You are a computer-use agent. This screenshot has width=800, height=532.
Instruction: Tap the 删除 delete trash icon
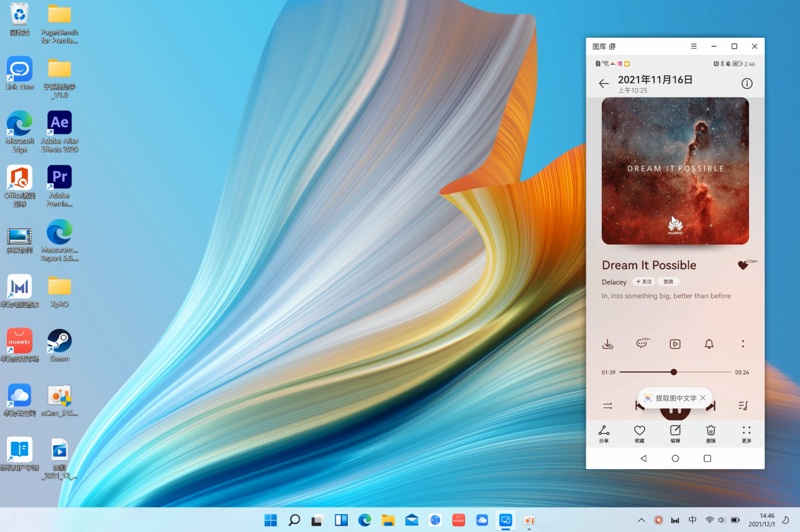coord(711,434)
